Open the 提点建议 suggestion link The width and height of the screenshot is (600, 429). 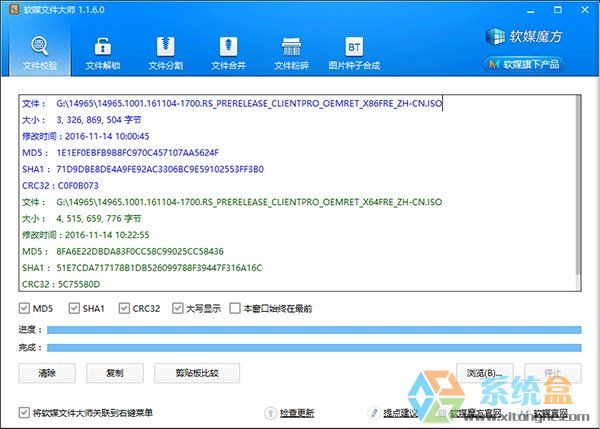click(400, 413)
